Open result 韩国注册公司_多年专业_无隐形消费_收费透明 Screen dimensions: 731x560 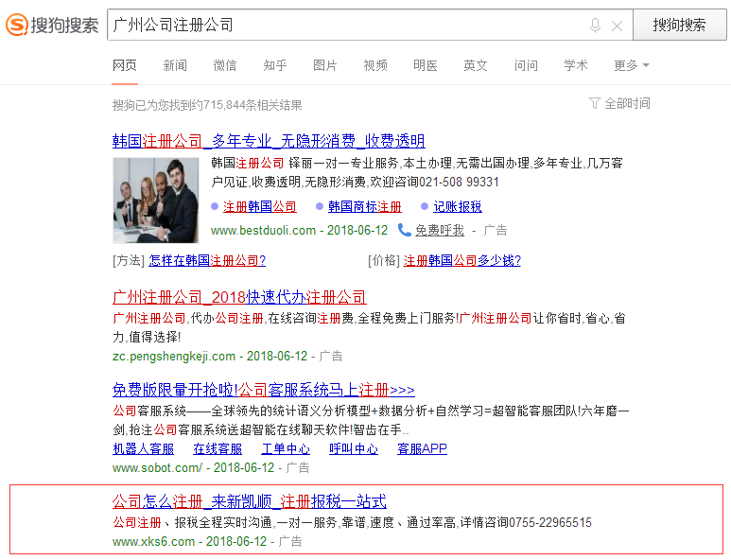269,141
